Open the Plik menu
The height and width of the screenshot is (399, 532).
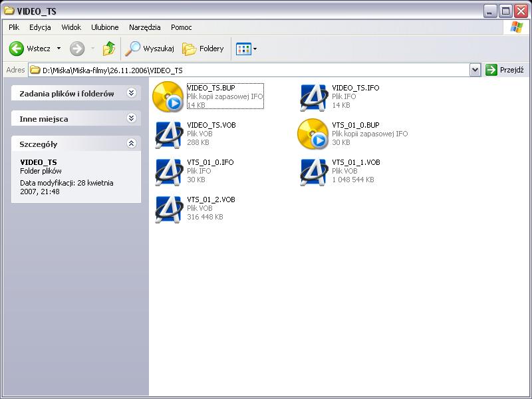coord(14,27)
